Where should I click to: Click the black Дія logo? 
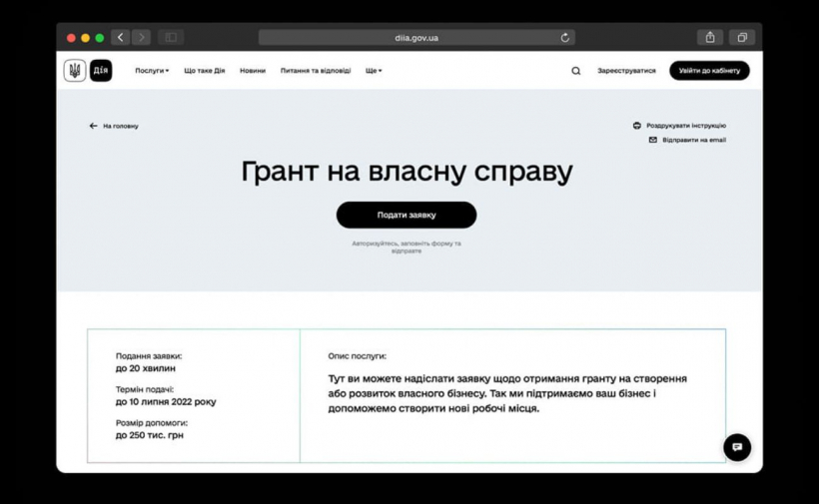point(100,71)
